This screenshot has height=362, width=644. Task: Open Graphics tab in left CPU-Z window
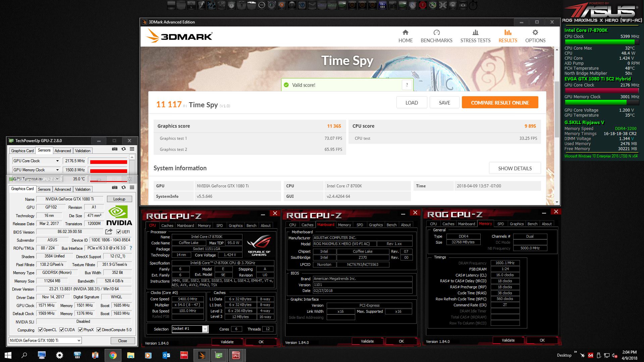tap(235, 226)
